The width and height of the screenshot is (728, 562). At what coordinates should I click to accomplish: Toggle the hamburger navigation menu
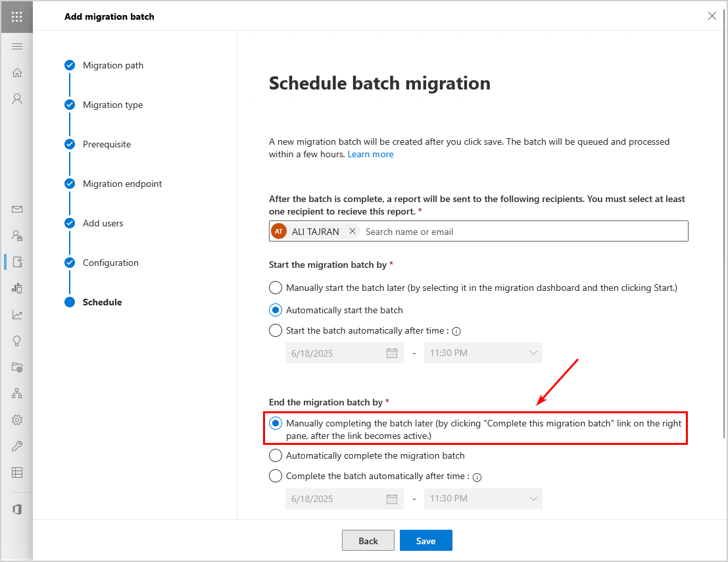17,46
